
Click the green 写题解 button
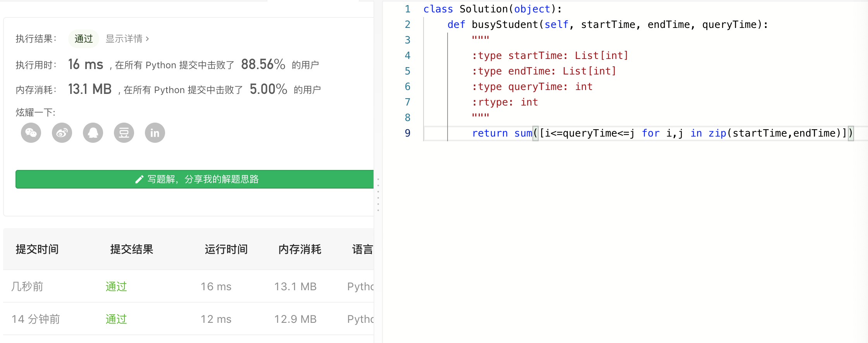(195, 179)
